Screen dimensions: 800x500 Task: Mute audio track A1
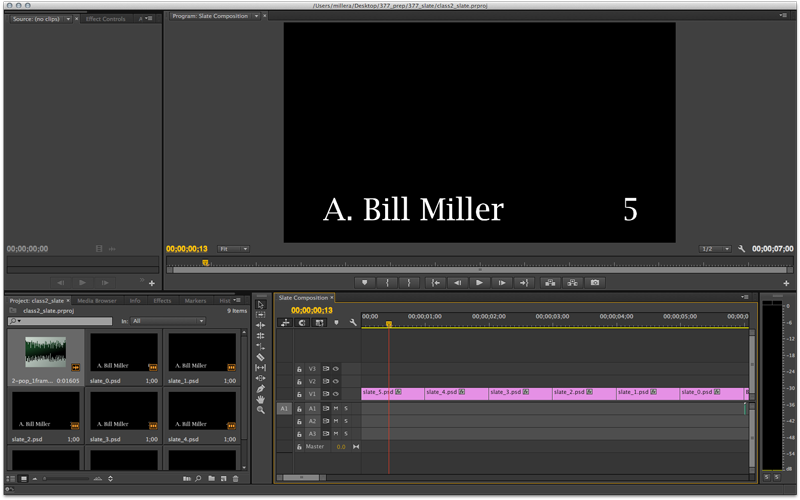coord(336,408)
